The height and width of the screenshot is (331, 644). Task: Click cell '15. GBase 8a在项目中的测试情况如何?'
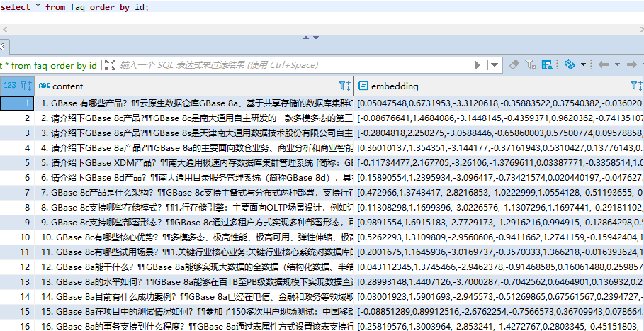point(194,311)
